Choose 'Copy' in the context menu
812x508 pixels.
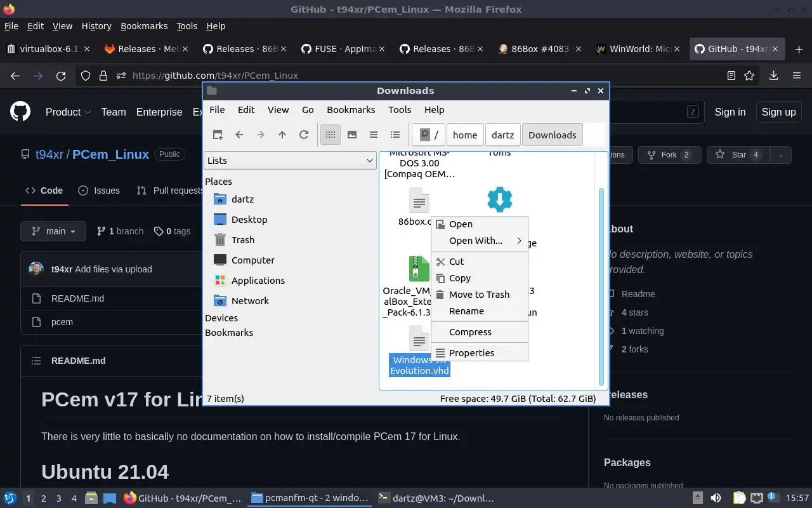point(480,278)
